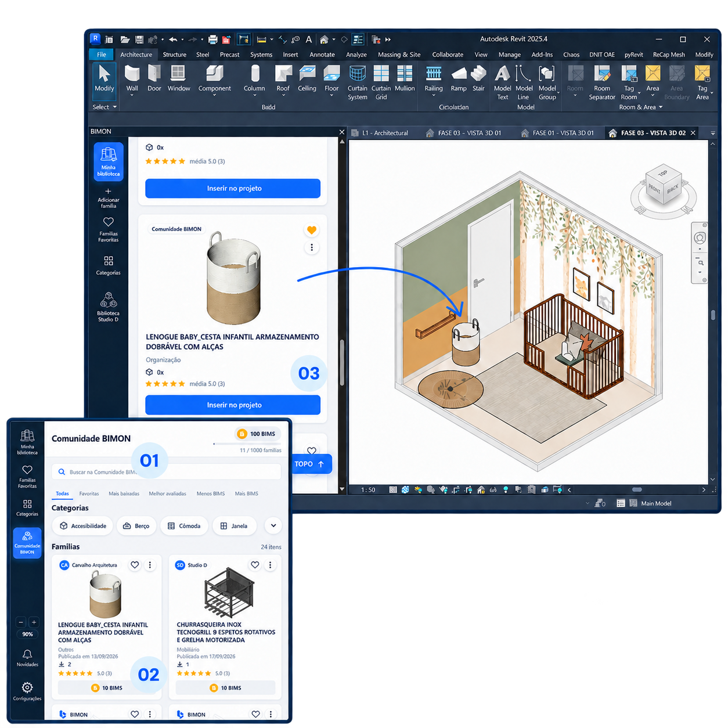Open Comunidade BIMON in lower sidebar
This screenshot has height=728, width=728.
click(x=27, y=543)
